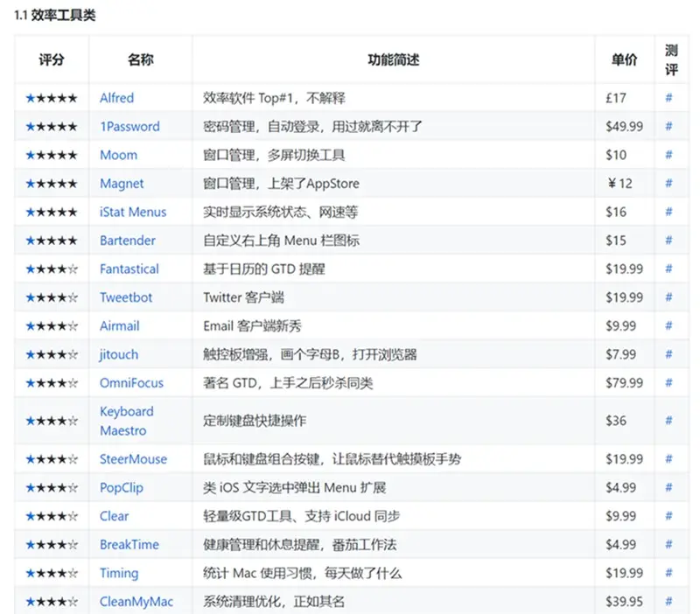Open the # review link for iStat Menus
This screenshot has width=700, height=614.
point(668,212)
